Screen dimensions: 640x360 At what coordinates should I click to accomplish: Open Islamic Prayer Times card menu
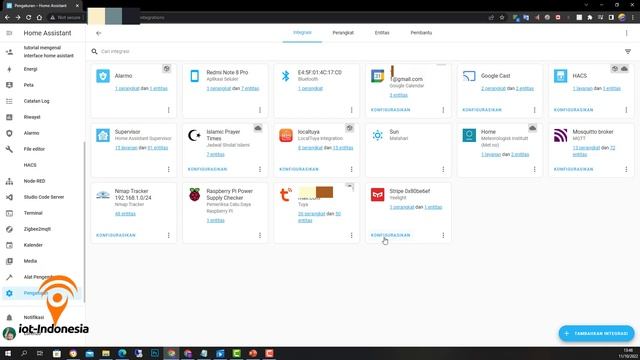[x=260, y=169]
